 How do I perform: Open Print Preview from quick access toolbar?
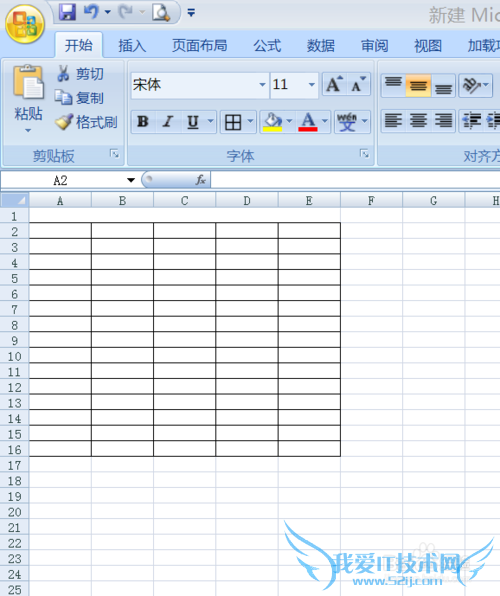[161, 12]
